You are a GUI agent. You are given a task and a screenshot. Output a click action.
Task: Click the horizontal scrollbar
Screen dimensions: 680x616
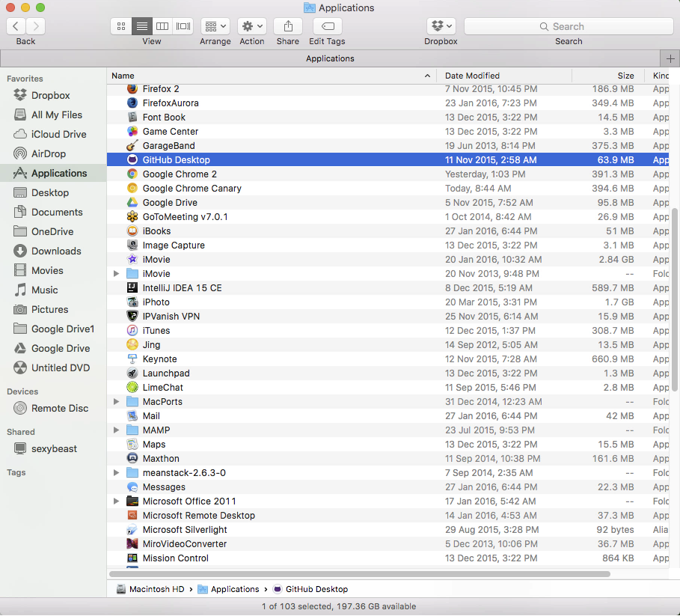[x=360, y=574]
